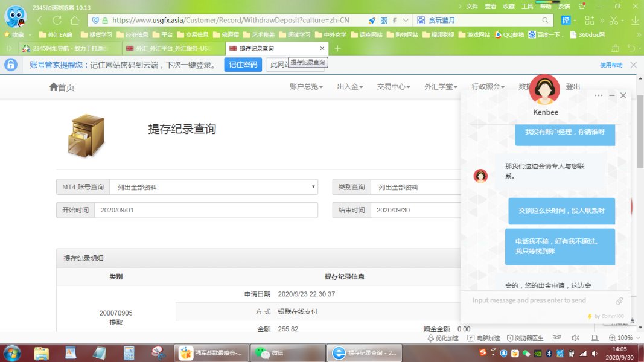Switch to the 外汇_外汇平台 browser tab
Screen dimensions: 644x362
pyautogui.click(x=173, y=48)
